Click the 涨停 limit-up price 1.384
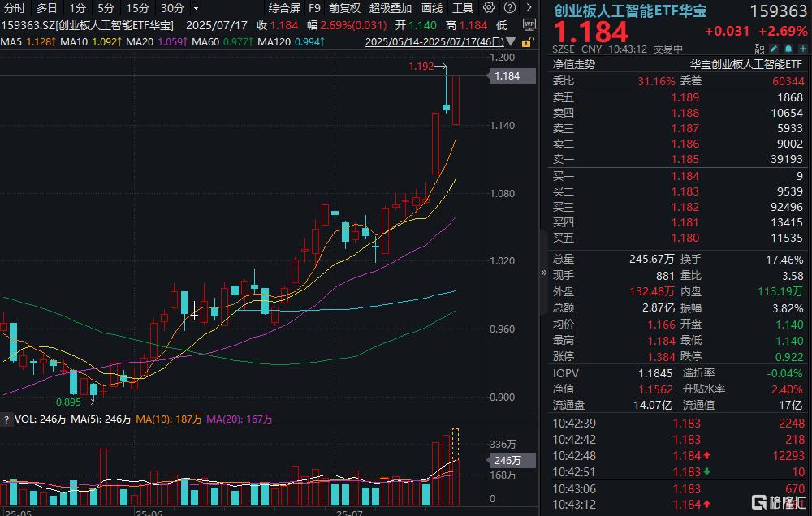Image resolution: width=812 pixels, height=516 pixels. (x=662, y=357)
